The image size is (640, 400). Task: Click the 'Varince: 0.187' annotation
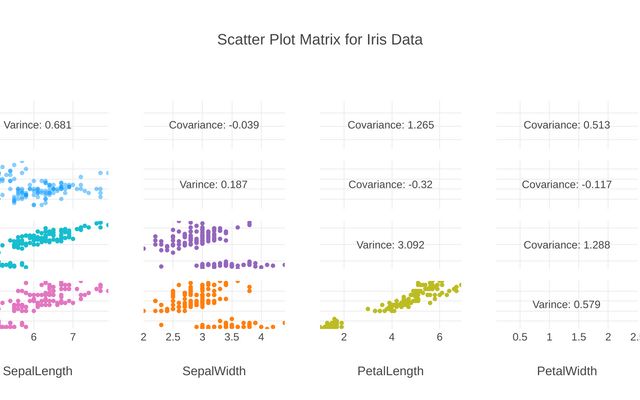[213, 185]
